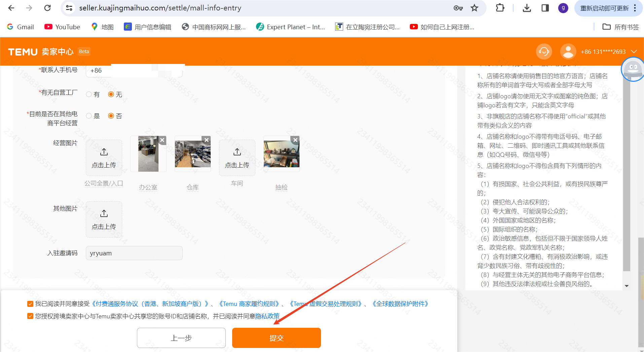Open browser three-dot menu
Image resolution: width=644 pixels, height=352 pixels.
pyautogui.click(x=635, y=8)
